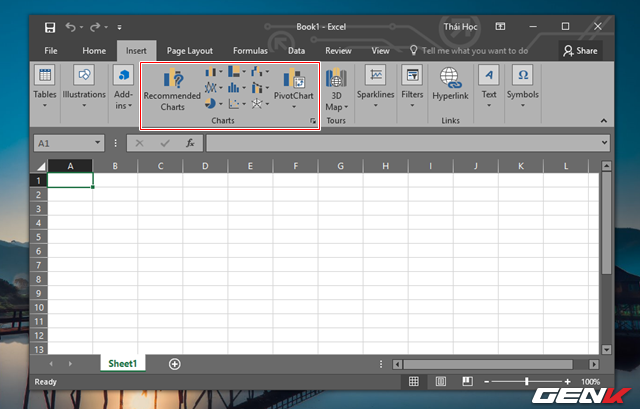Open the Illustrations group button
Viewport: 640px width, 409px height.
[x=84, y=87]
